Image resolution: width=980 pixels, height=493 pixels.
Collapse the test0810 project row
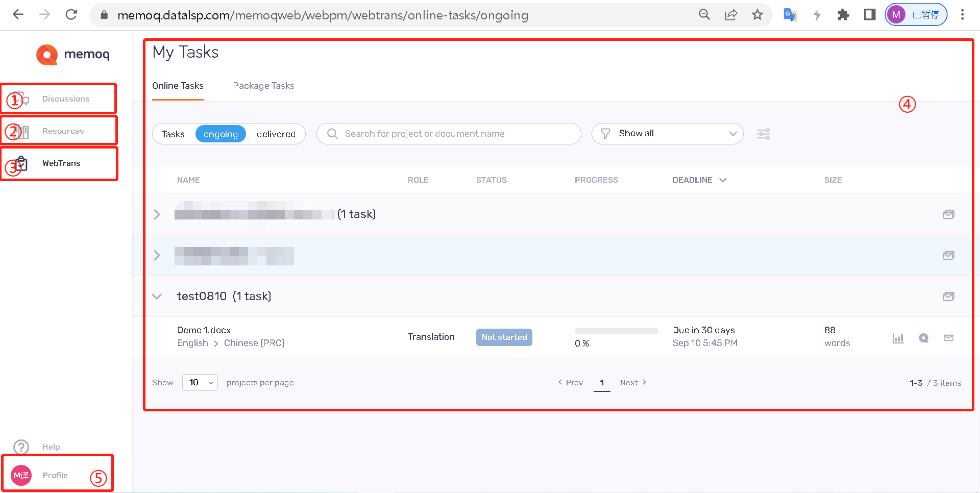coord(157,297)
